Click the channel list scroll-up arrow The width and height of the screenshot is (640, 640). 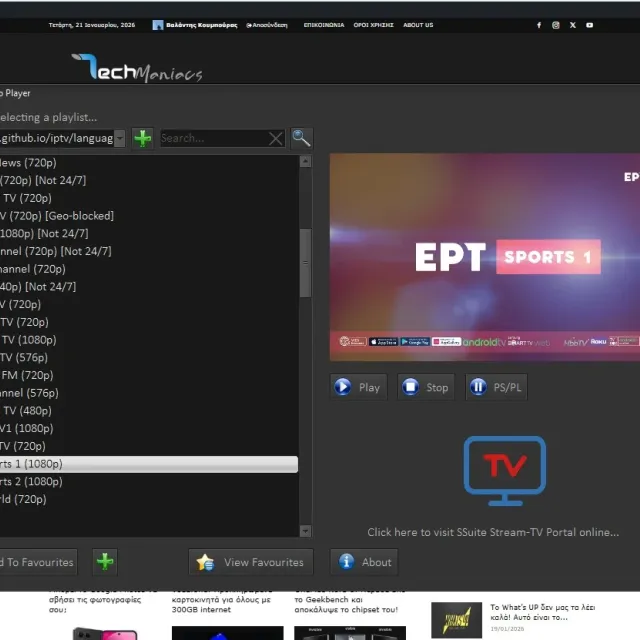pyautogui.click(x=305, y=161)
